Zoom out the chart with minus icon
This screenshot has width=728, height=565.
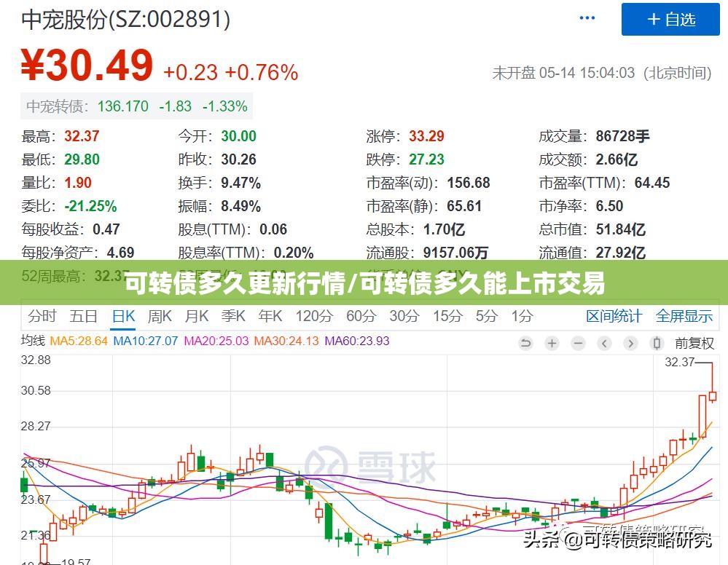578,343
